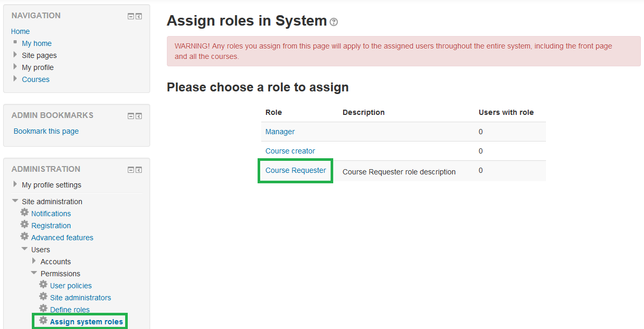The width and height of the screenshot is (644, 329).
Task: Expand My profile in Navigation
Action: [x=15, y=67]
